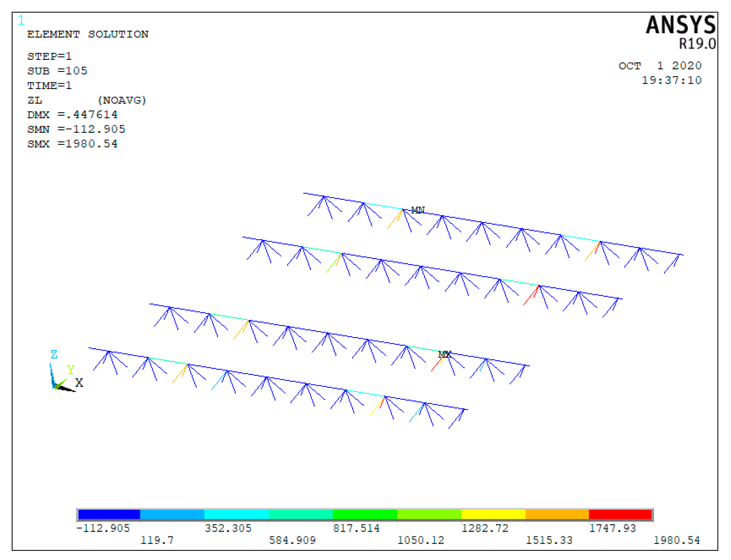Select the dark blue legend segment
The height and width of the screenshot is (560, 731).
pyautogui.click(x=109, y=514)
